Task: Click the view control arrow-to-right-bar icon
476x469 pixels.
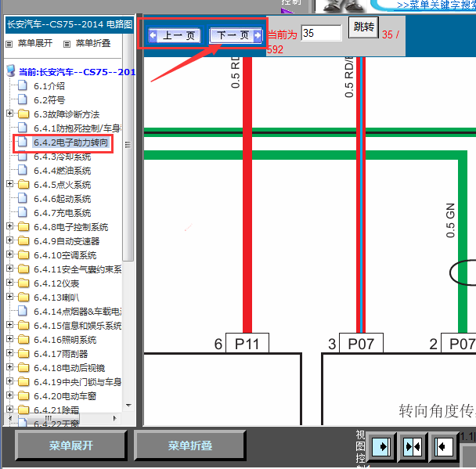Action: (x=381, y=447)
